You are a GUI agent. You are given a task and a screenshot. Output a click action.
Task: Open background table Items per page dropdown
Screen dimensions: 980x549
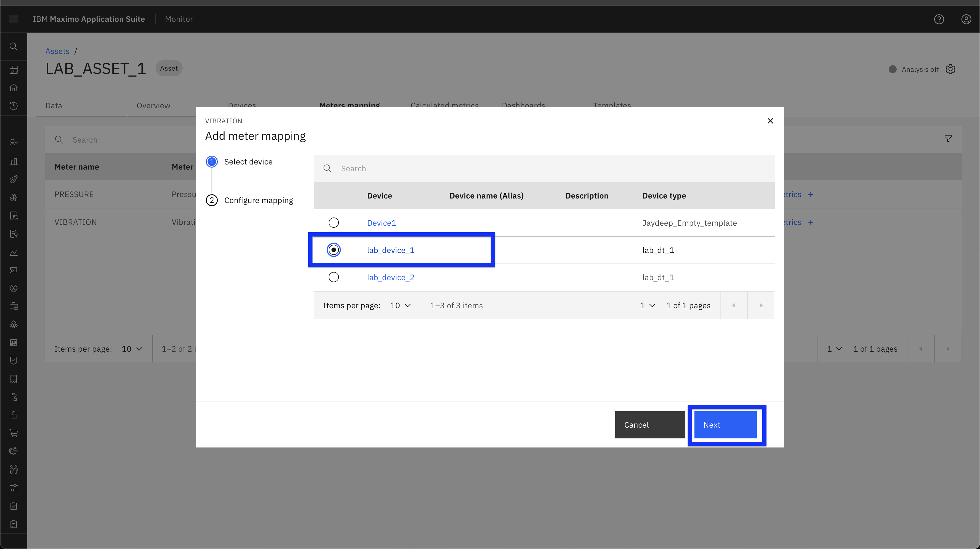132,349
